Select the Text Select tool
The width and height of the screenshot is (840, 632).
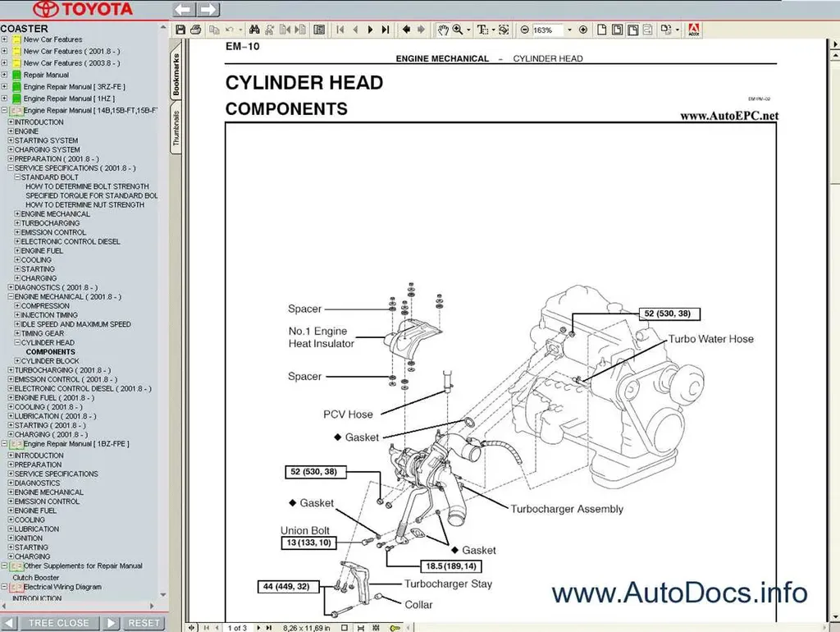point(482,30)
